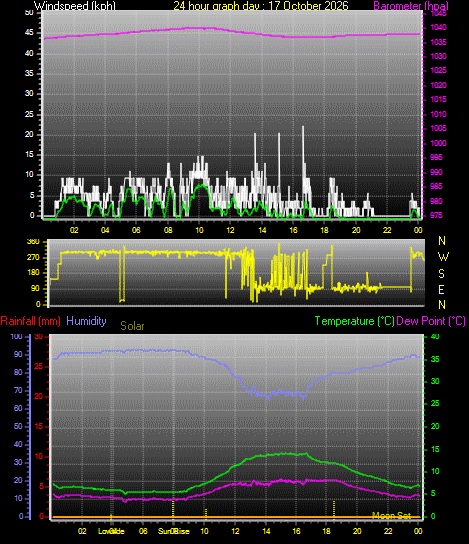Click the E compass letter beside wind direction chart

[x=441, y=290]
